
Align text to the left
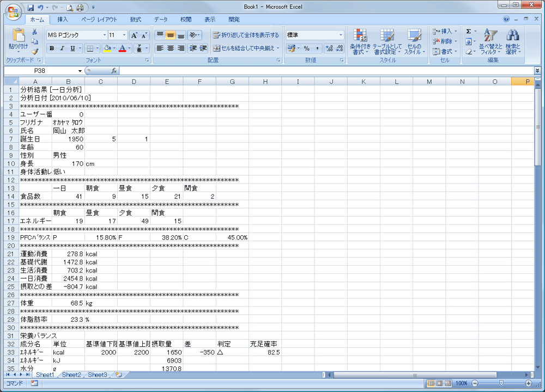[160, 48]
